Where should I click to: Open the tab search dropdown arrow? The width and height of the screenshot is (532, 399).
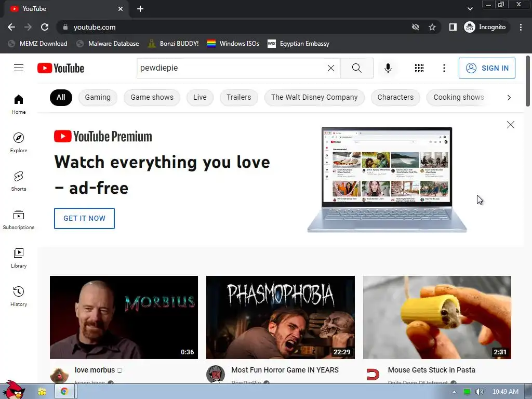coord(470,9)
